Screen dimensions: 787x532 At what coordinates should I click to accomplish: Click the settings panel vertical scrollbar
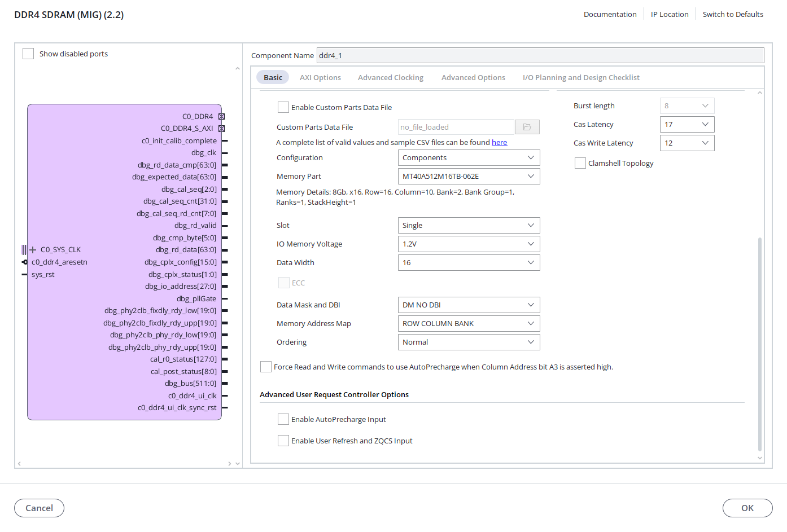click(760, 344)
